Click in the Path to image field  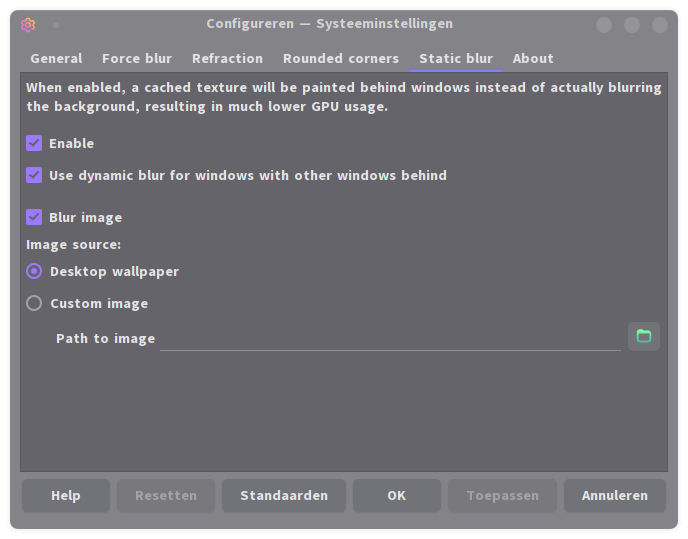[x=390, y=338]
